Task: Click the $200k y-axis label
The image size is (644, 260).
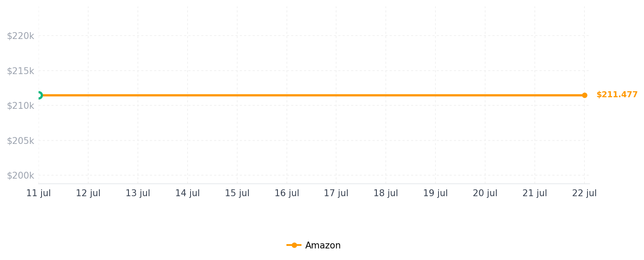Action: point(20,176)
